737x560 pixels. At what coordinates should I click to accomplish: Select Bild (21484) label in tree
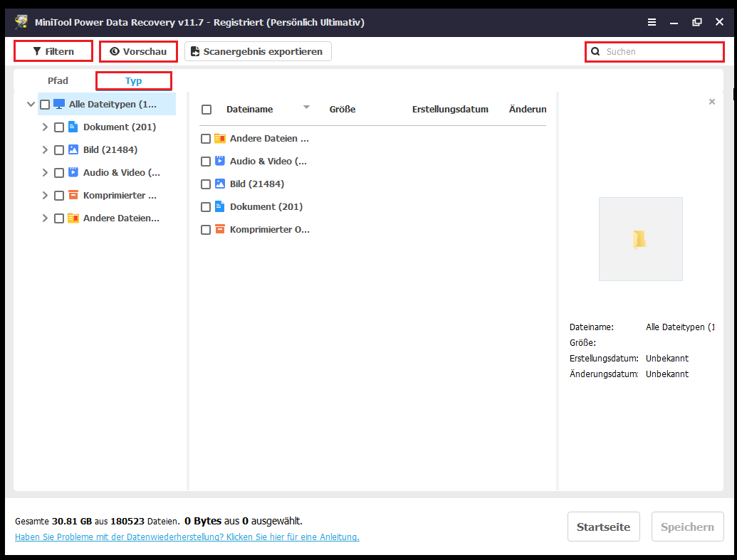click(110, 150)
